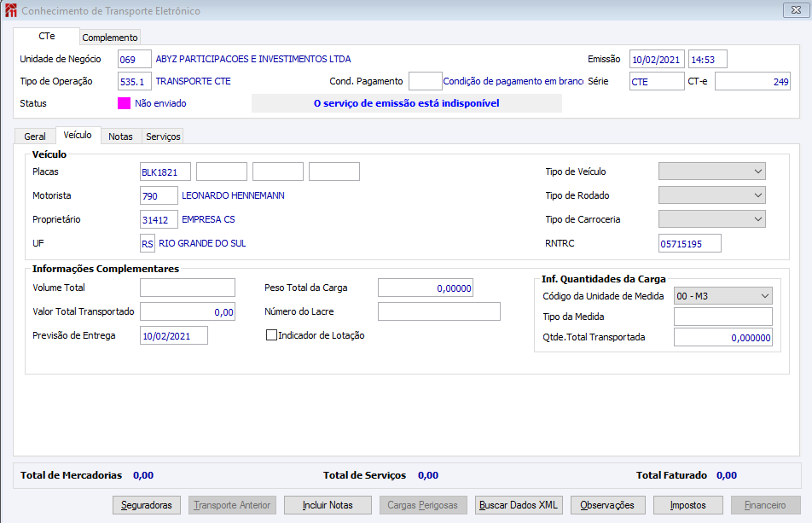812x523 pixels.
Task: Open the Tipo de Carroceria dropdown
Action: click(711, 219)
